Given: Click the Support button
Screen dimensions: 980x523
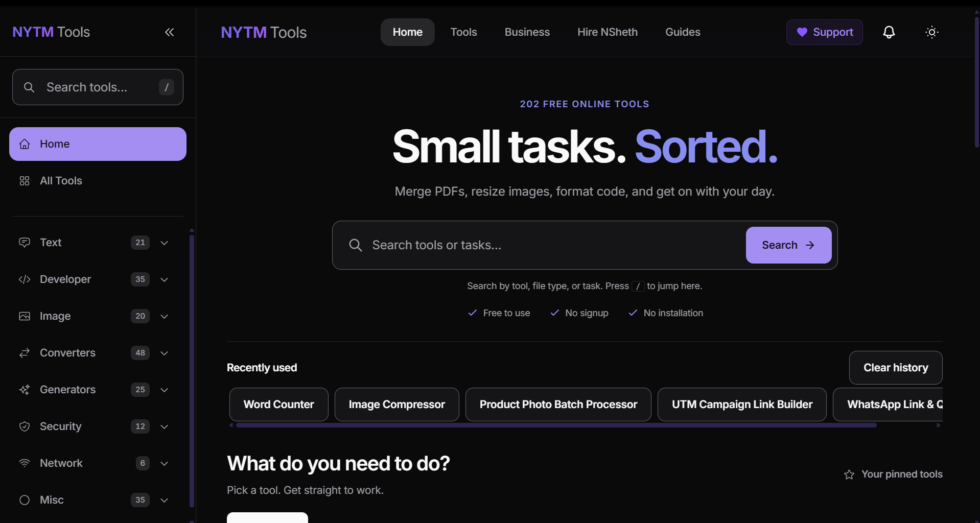Looking at the screenshot, I should pyautogui.click(x=825, y=32).
